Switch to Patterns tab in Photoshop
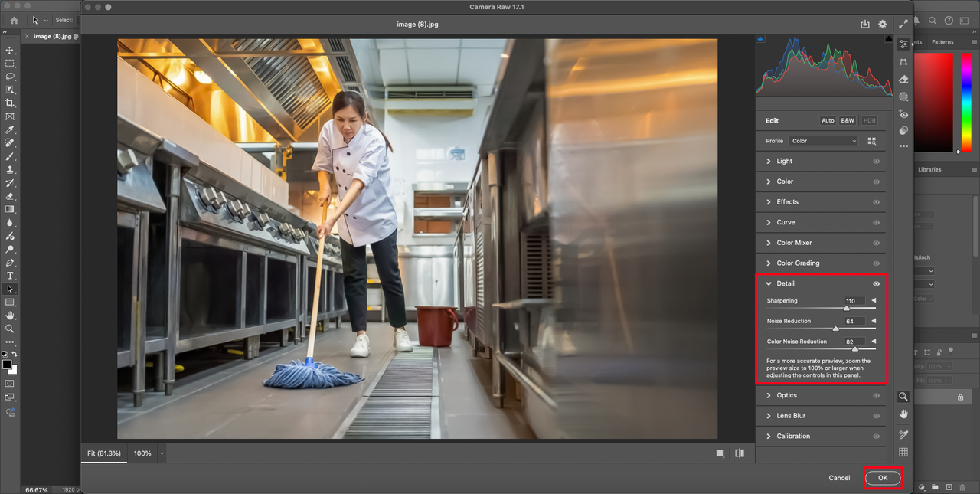This screenshot has height=494, width=980. click(942, 42)
